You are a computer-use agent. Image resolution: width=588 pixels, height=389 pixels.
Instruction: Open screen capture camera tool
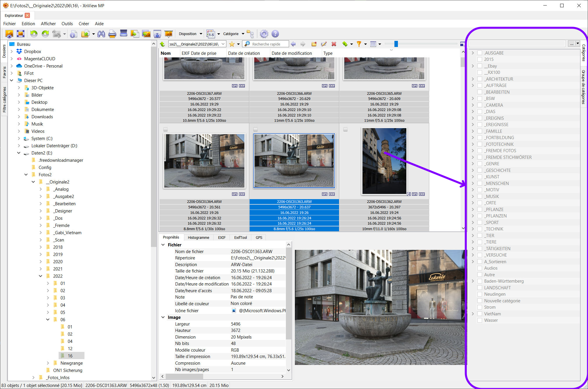[157, 34]
